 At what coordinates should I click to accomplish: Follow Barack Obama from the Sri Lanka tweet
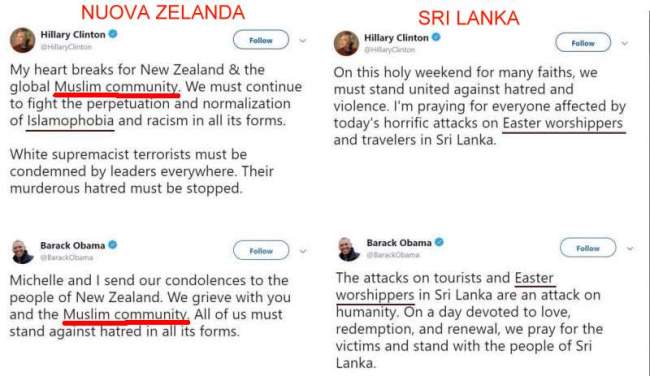588,248
